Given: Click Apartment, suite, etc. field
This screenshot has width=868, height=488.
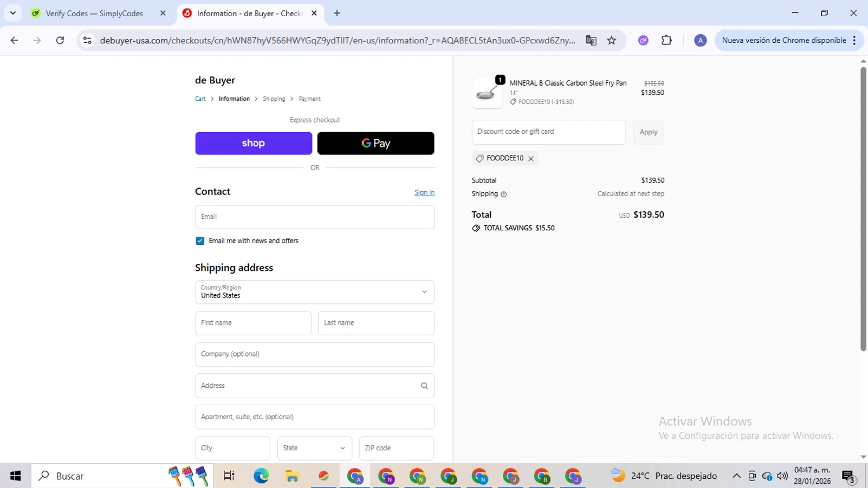Looking at the screenshot, I should click(315, 417).
